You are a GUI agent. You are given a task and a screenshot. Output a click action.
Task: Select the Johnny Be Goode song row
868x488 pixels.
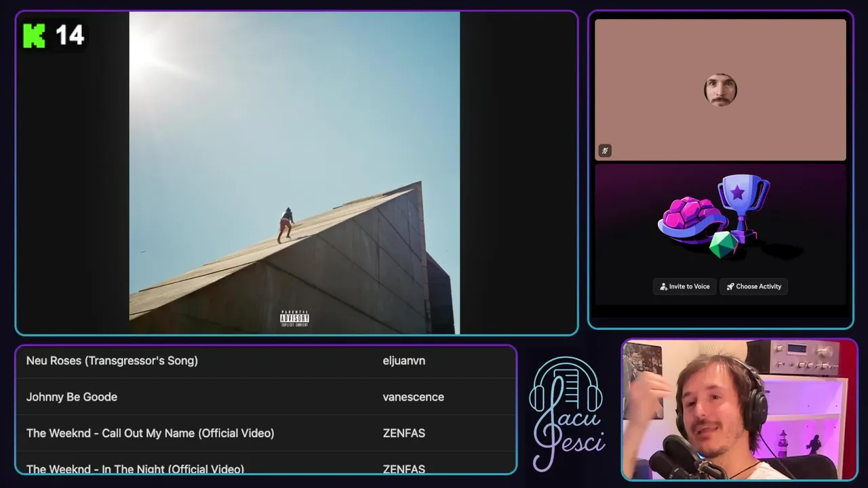266,396
